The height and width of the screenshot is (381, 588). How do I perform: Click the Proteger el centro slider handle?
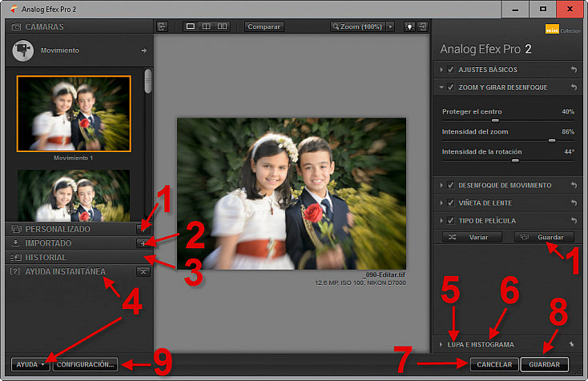(x=495, y=121)
